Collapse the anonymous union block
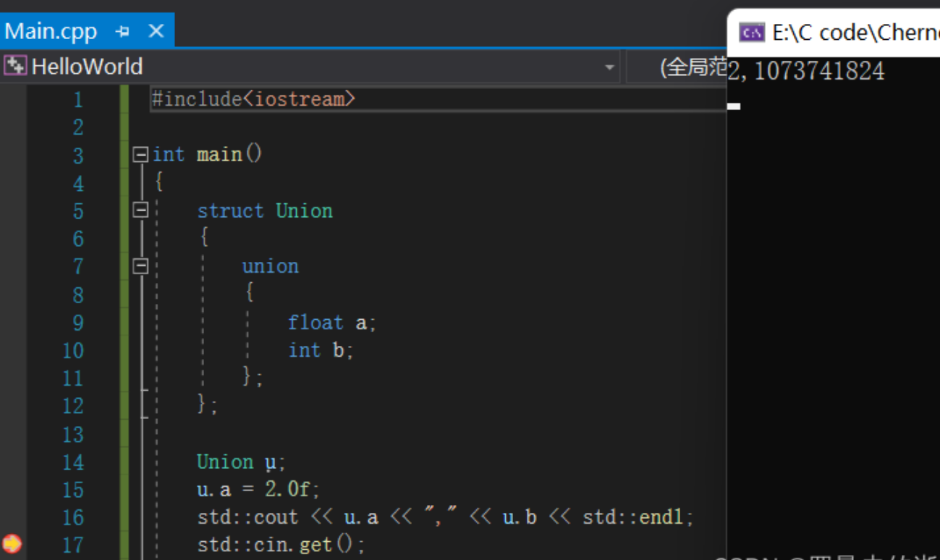Viewport: 940px width, 560px height. pos(140,266)
